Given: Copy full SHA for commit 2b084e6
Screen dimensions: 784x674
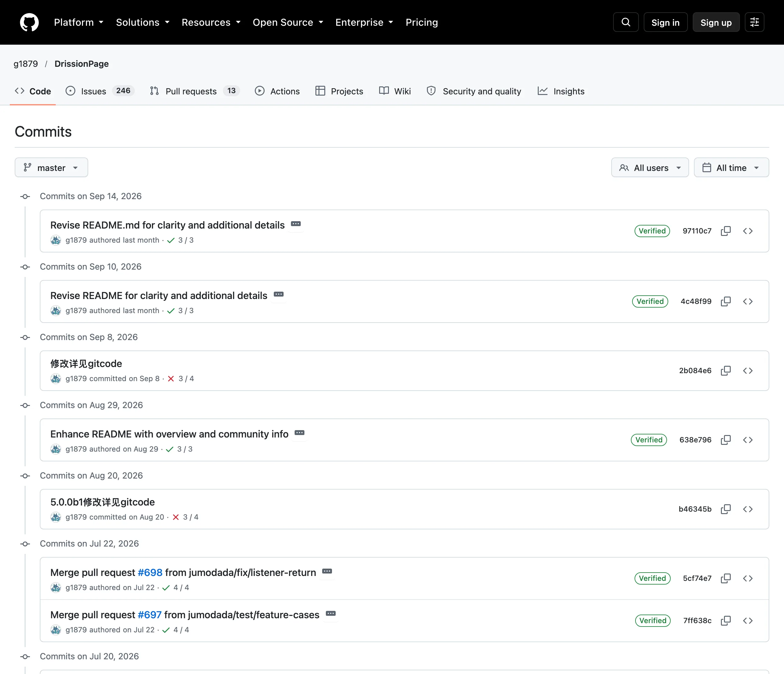Looking at the screenshot, I should click(x=726, y=370).
